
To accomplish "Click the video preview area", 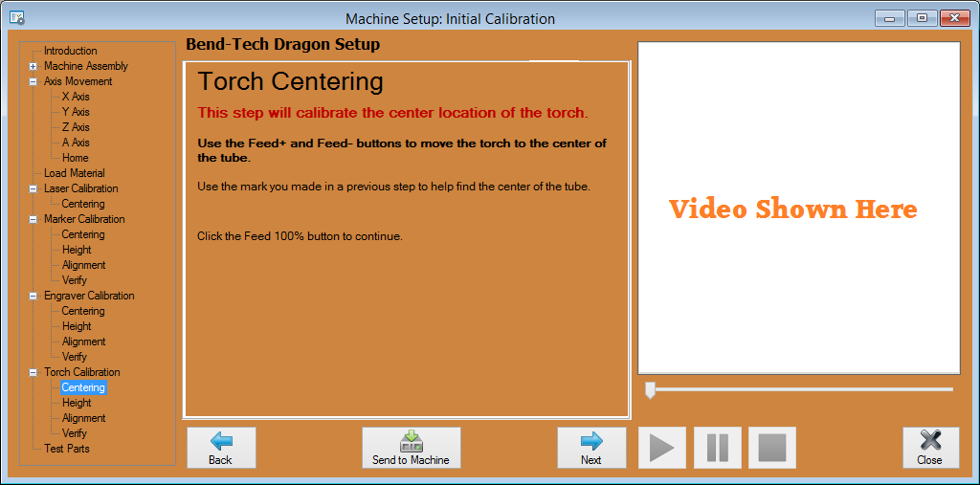I will pyautogui.click(x=799, y=209).
